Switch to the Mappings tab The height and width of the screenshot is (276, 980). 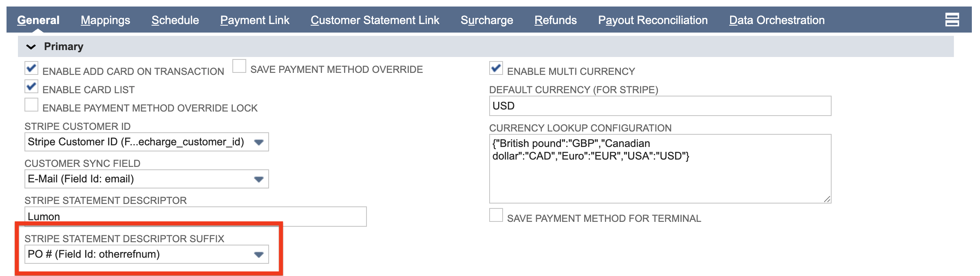tap(106, 20)
